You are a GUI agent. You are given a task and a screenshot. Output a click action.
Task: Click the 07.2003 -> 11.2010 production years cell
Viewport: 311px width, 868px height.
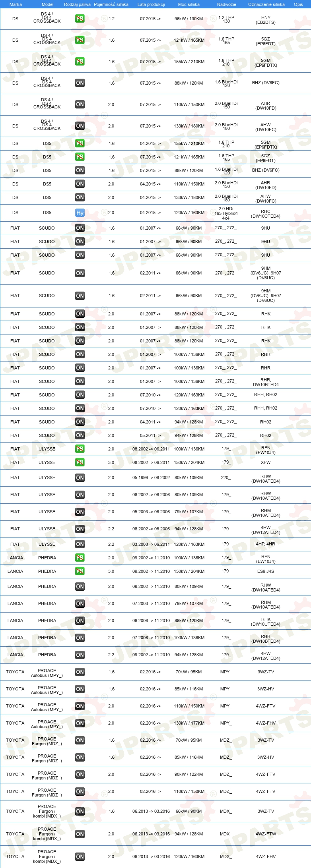pyautogui.click(x=151, y=604)
